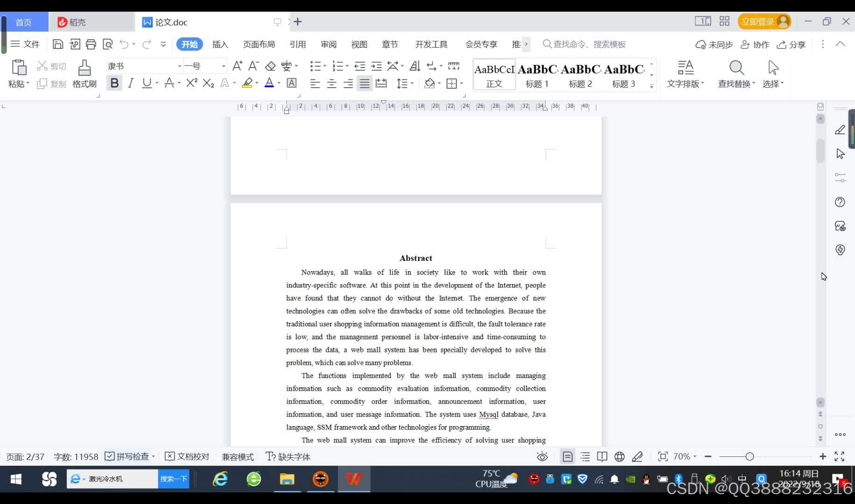Enable eye-protection mode in status bar
This screenshot has width=855, height=504.
coord(541,456)
